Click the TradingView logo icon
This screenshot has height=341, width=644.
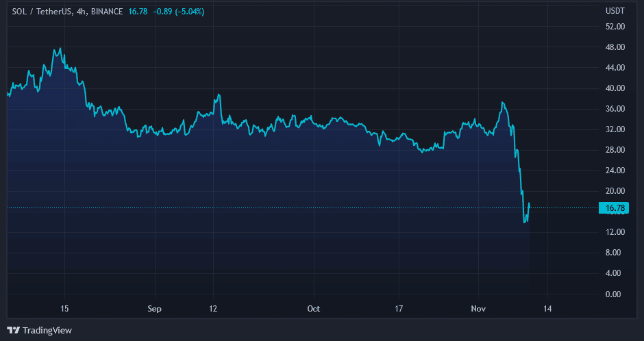(14, 330)
